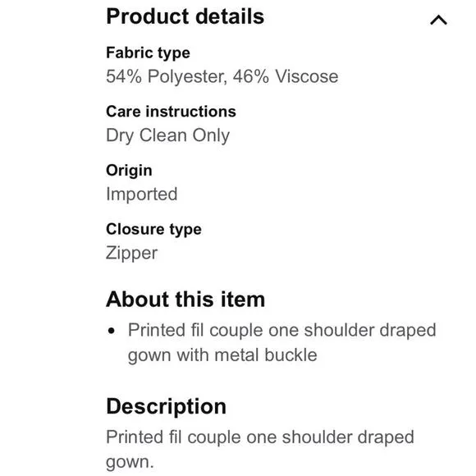Select the Fabric type label
This screenshot has width=476, height=476.
149,53
